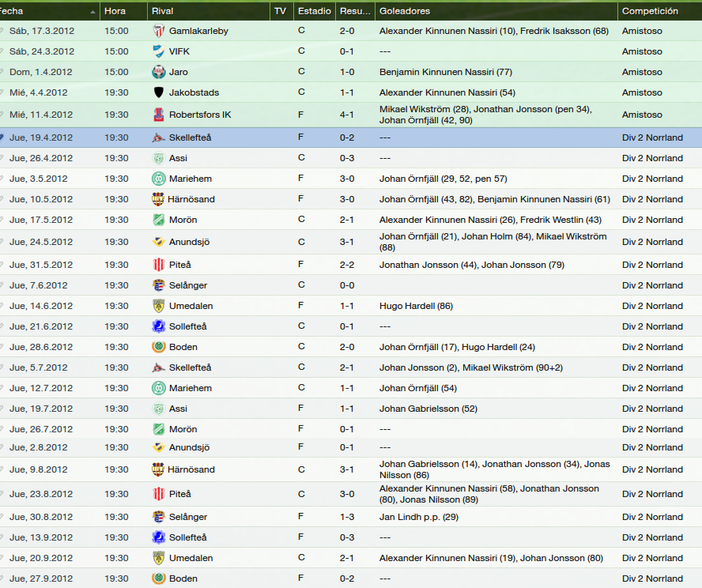
Task: Click Anundsjö crest in 24.5.2012 row
Action: 158,242
